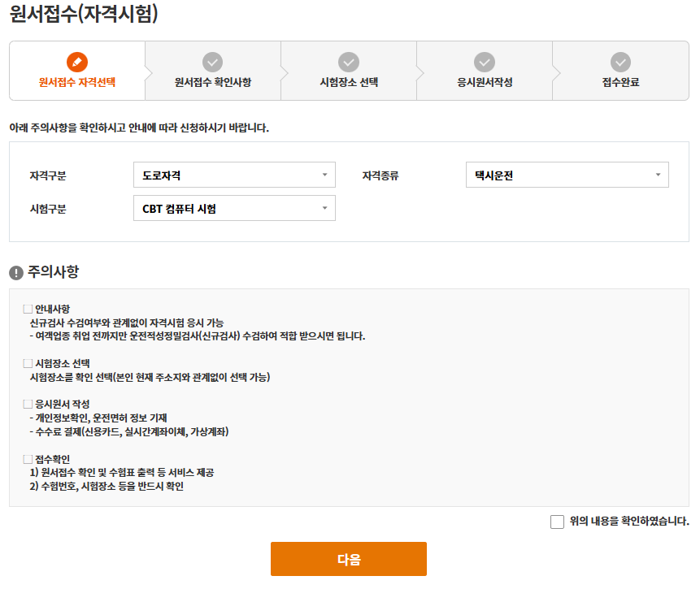Click the line 시험장소를 확인 선택(본인 현재 주소지와 관계없이 선택 가능)
Viewport: 700px width, 589px height.
(150, 377)
